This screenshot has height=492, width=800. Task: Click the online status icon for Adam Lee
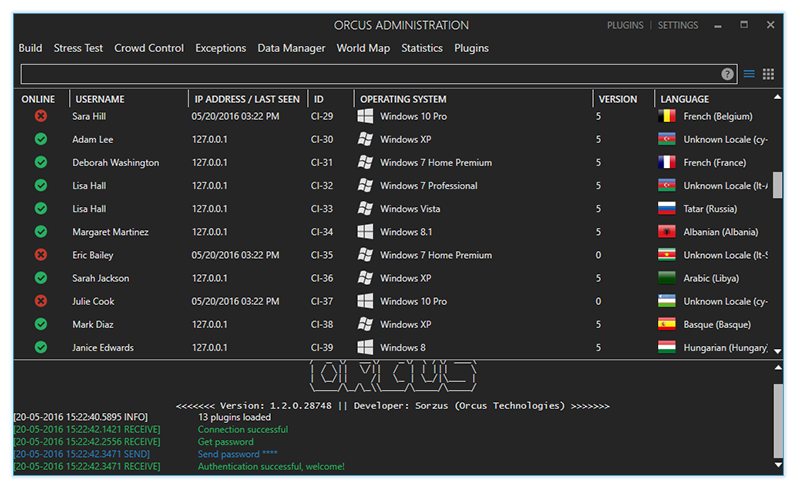[41, 139]
